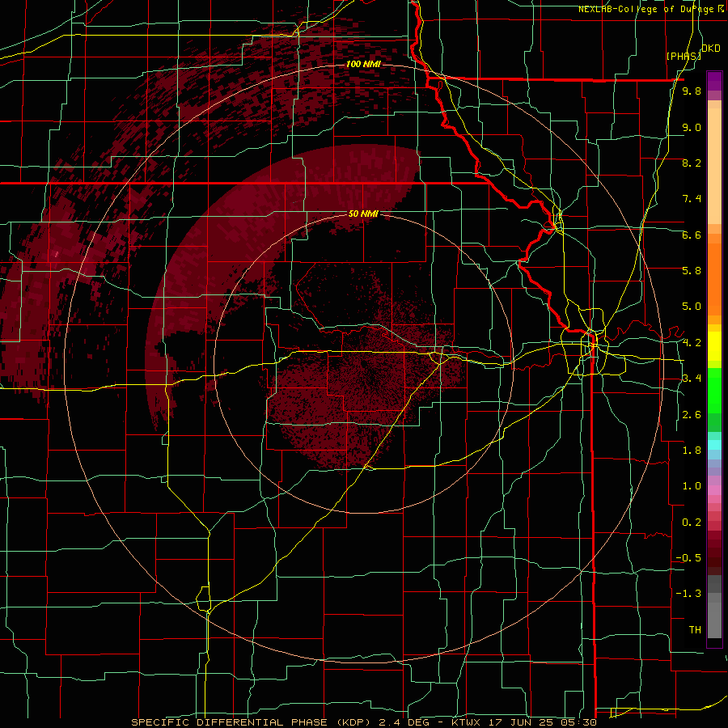Click the purple top segment of color bar
Viewport: 728px width, 728px height.
coord(714,81)
